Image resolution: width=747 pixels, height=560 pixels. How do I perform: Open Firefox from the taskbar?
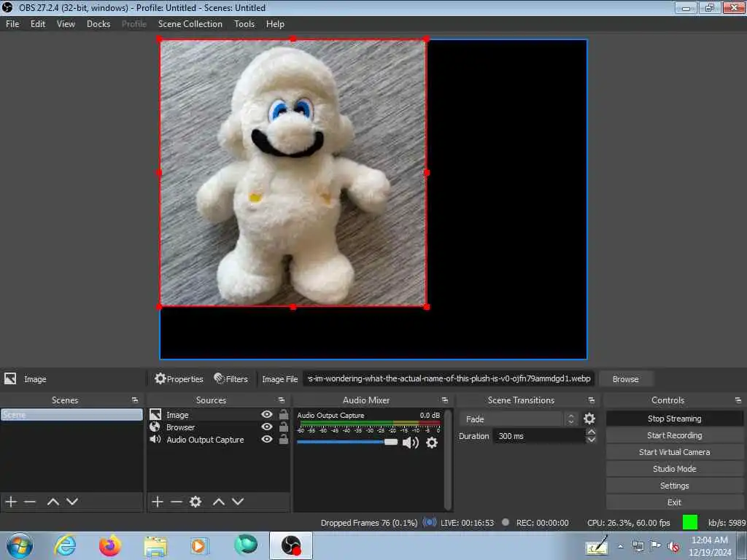(x=110, y=545)
